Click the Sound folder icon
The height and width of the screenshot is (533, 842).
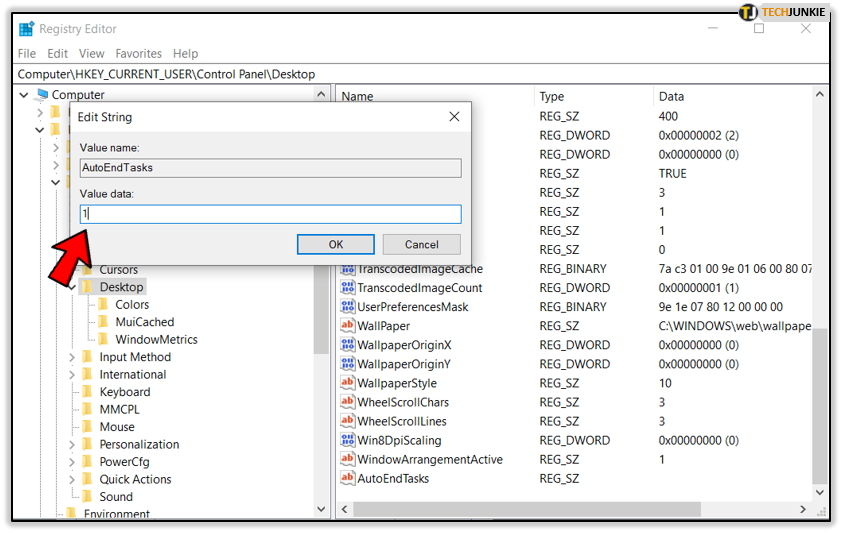tap(88, 497)
